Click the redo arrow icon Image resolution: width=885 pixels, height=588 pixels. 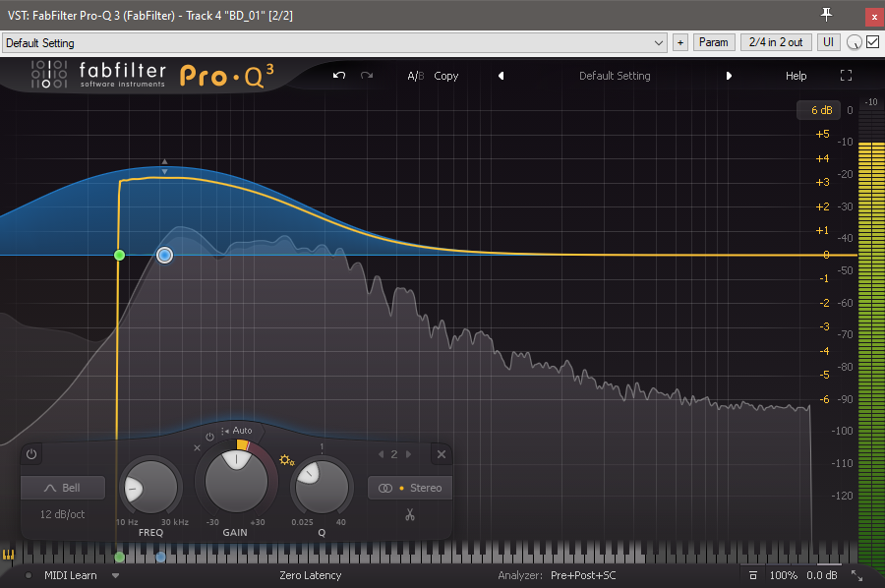[367, 75]
